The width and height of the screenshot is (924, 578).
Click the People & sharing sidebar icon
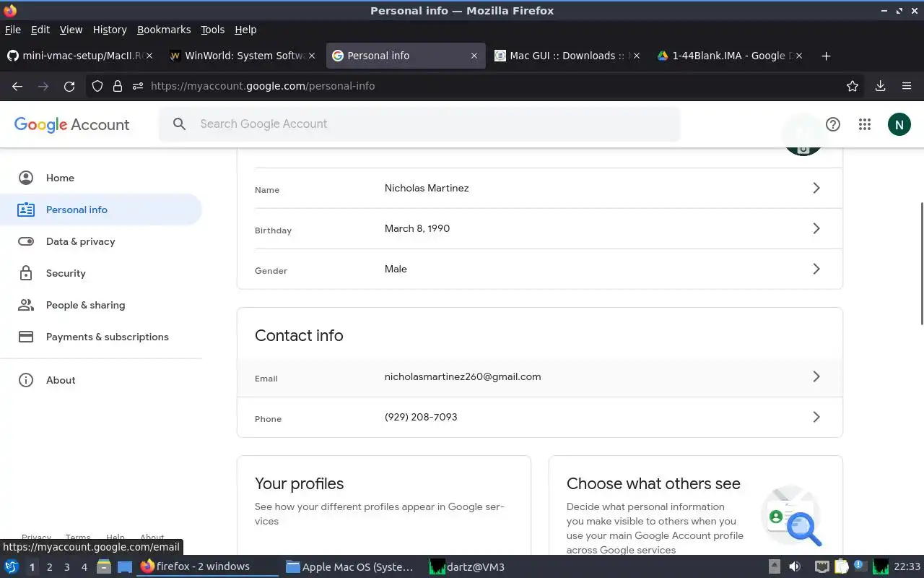pyautogui.click(x=26, y=305)
